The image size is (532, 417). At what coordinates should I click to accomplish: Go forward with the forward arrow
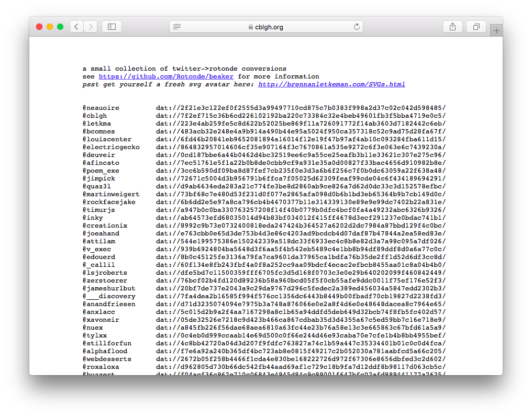[x=90, y=27]
